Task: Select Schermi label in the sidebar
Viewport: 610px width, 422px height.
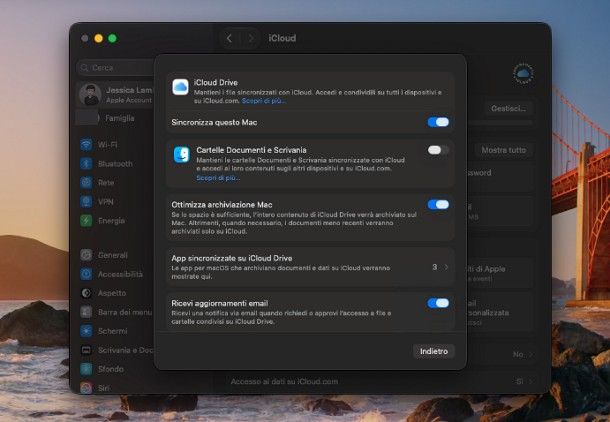Action: (112, 331)
